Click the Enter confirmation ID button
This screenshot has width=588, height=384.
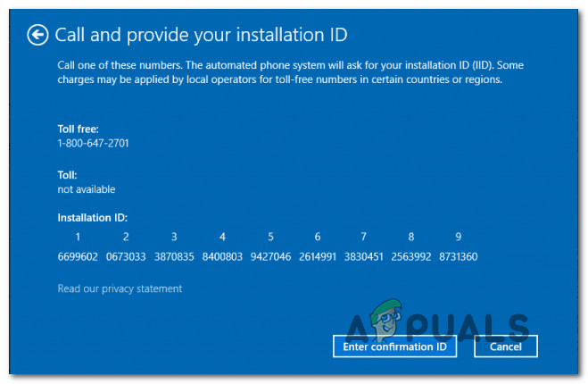(x=394, y=346)
